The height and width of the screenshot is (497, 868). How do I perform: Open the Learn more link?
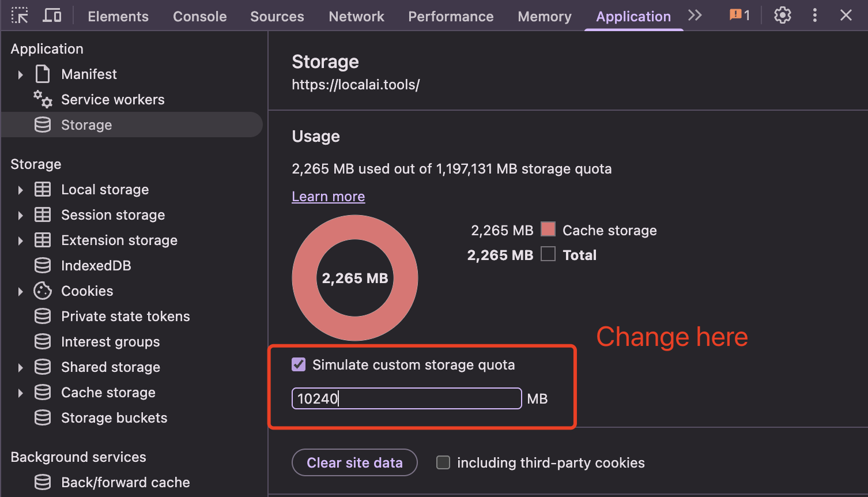point(328,196)
